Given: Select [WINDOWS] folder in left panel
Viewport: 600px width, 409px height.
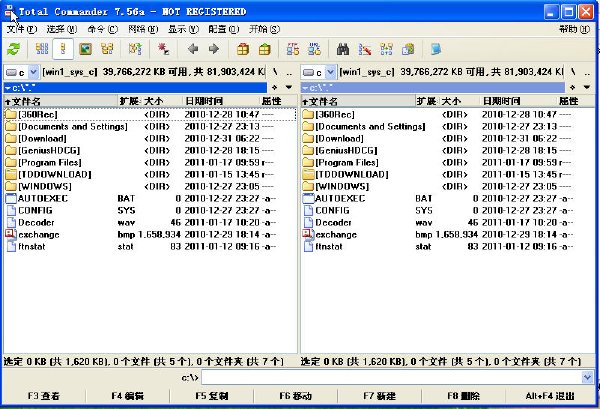Looking at the screenshot, I should (150, 186).
